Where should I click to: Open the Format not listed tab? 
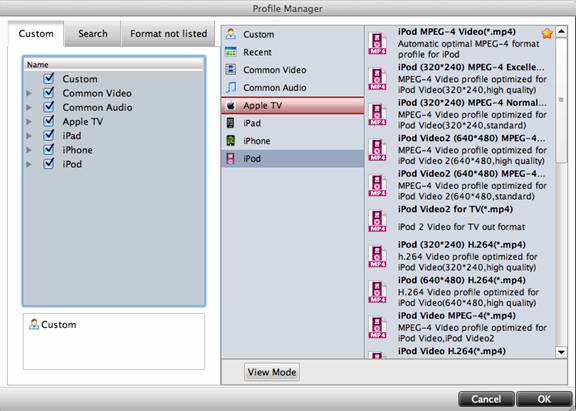(x=168, y=34)
